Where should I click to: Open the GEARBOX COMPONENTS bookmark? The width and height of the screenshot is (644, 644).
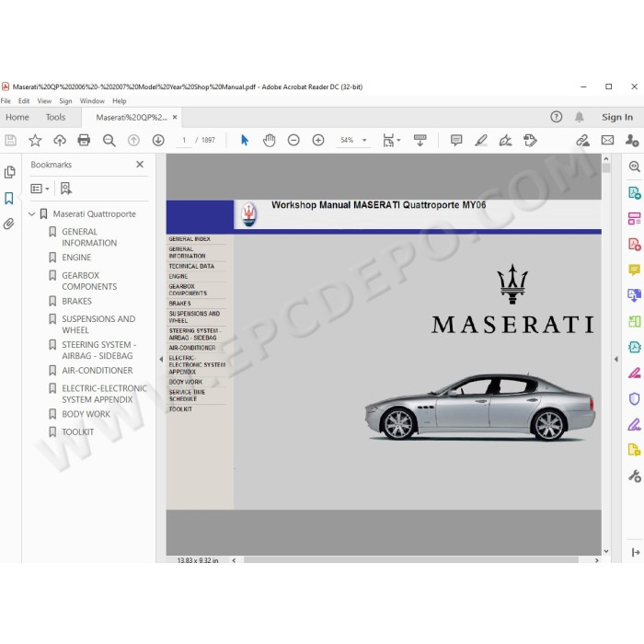(x=89, y=281)
